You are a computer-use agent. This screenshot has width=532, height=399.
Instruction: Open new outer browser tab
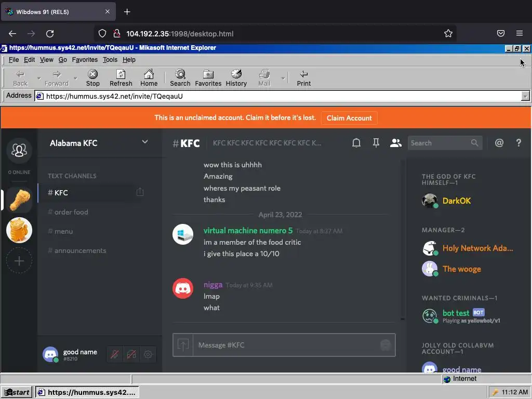click(127, 12)
